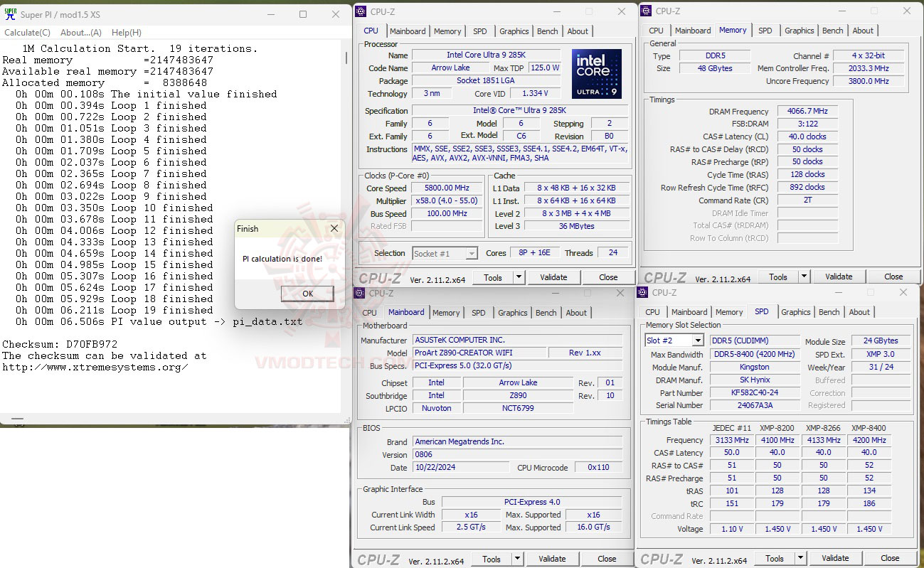Click the BIOS version value '0806'

[x=517, y=454]
